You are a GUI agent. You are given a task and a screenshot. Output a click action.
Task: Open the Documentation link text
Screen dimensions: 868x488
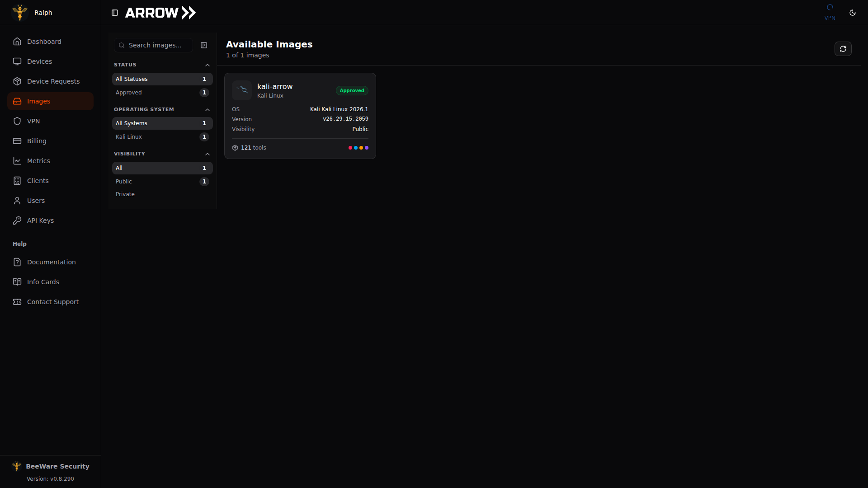click(52, 262)
